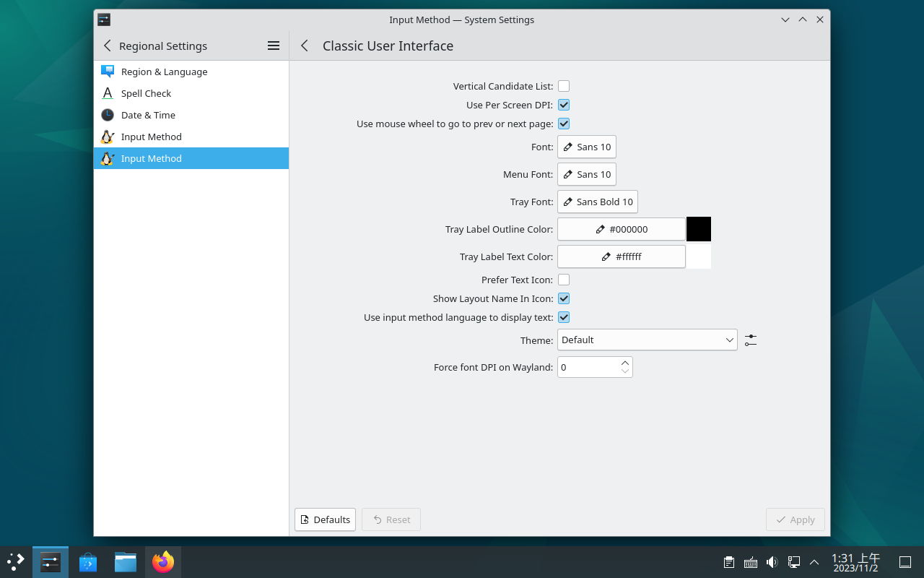Increase Force font DPI value
The image size is (924, 578).
625,363
